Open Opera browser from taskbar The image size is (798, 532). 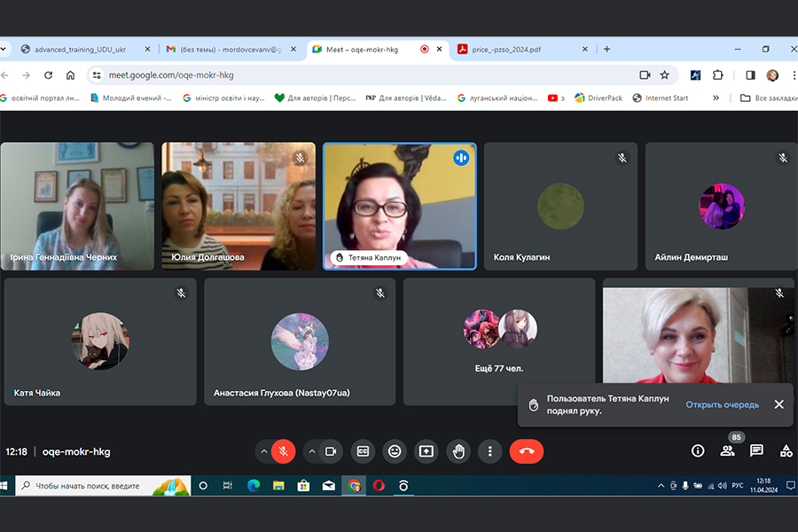(x=379, y=486)
